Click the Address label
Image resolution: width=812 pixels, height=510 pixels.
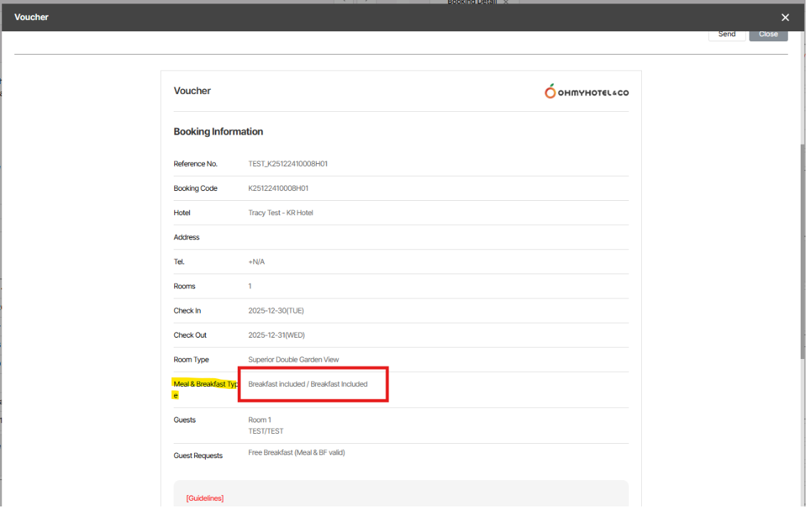[186, 237]
